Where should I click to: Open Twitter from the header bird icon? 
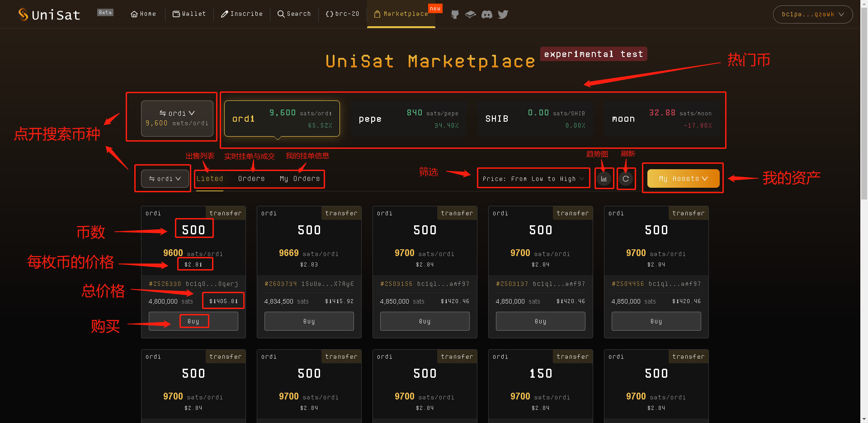click(503, 14)
